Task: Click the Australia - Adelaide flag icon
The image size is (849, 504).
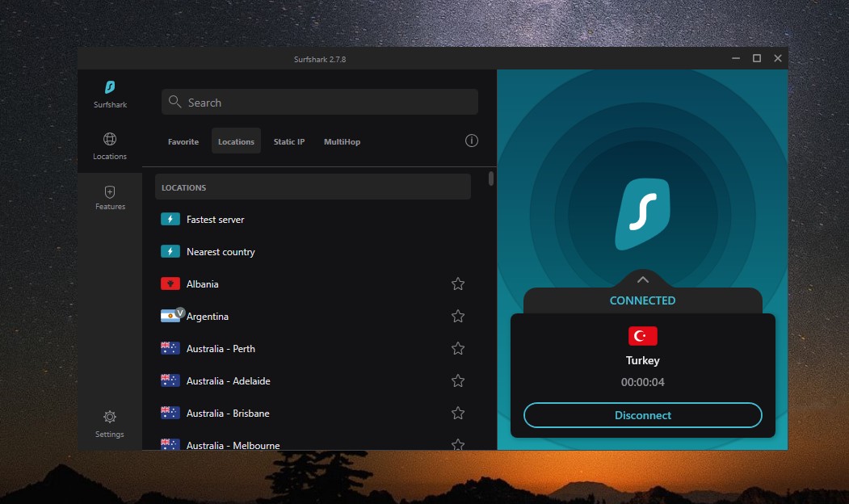Action: coord(170,380)
